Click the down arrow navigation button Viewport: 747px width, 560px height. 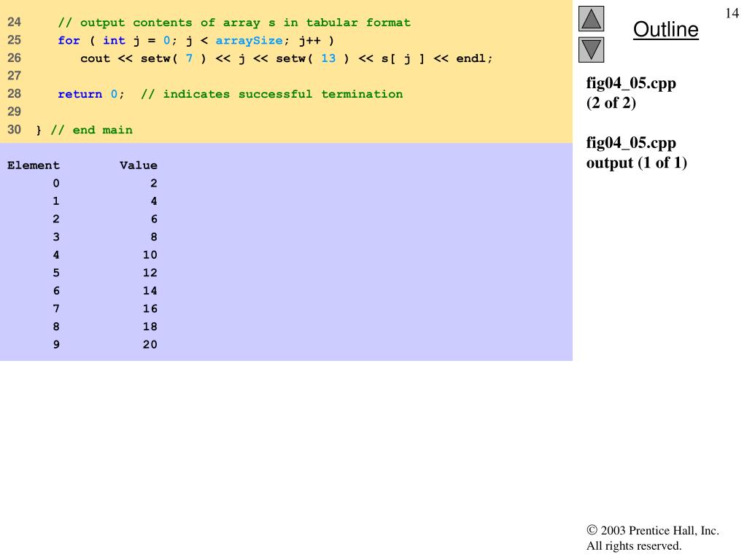click(591, 50)
